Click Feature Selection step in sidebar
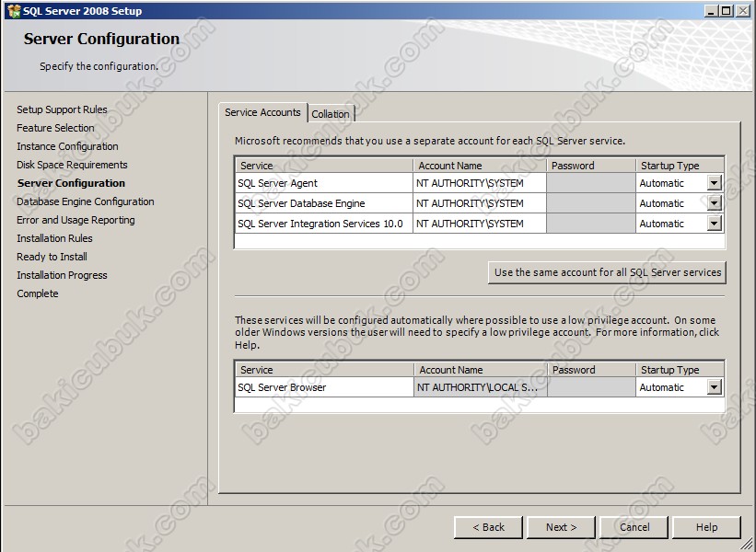Image resolution: width=756 pixels, height=552 pixels. [55, 128]
